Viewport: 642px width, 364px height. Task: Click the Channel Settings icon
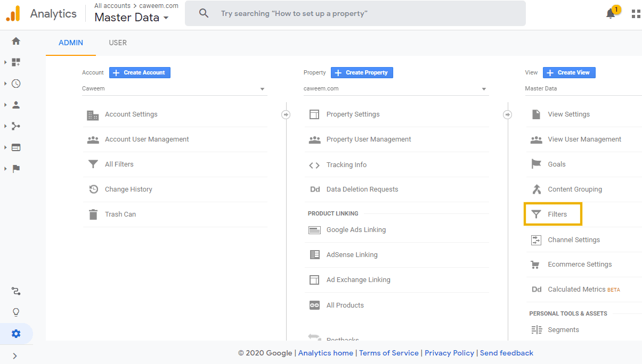tap(536, 240)
